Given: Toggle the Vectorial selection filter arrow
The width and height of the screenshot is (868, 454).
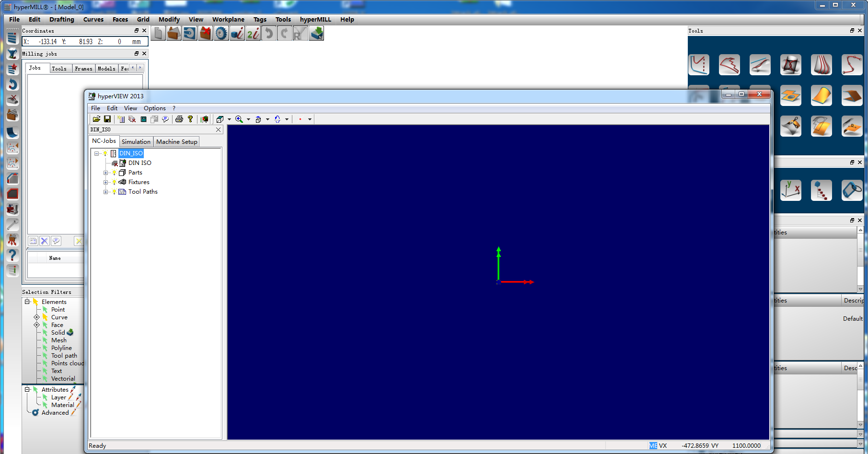Looking at the screenshot, I should pos(45,379).
